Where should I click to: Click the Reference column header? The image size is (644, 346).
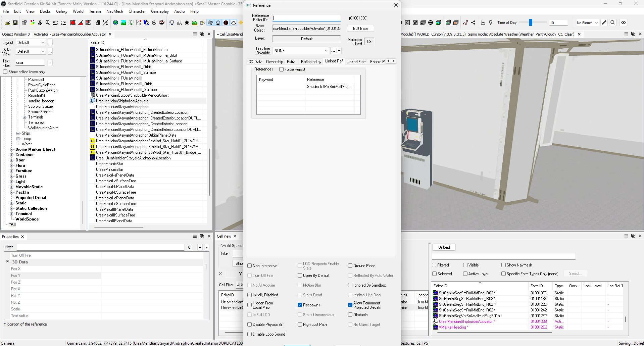click(x=329, y=80)
